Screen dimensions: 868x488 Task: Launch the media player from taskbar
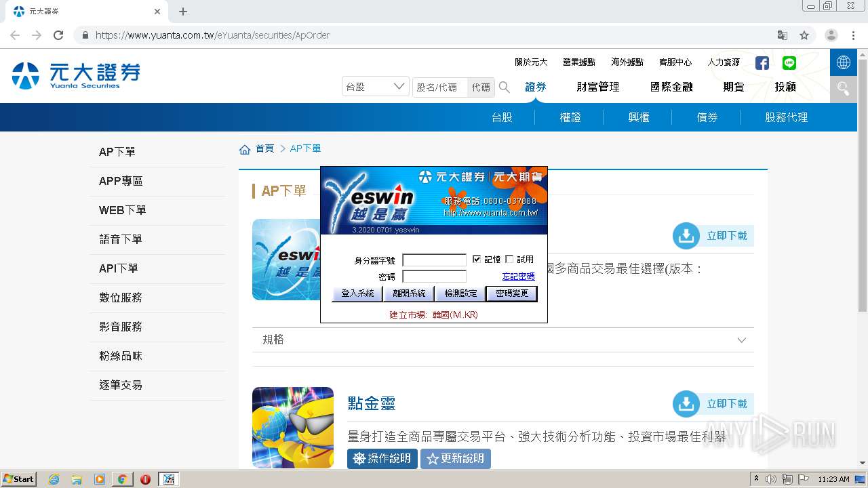[100, 479]
